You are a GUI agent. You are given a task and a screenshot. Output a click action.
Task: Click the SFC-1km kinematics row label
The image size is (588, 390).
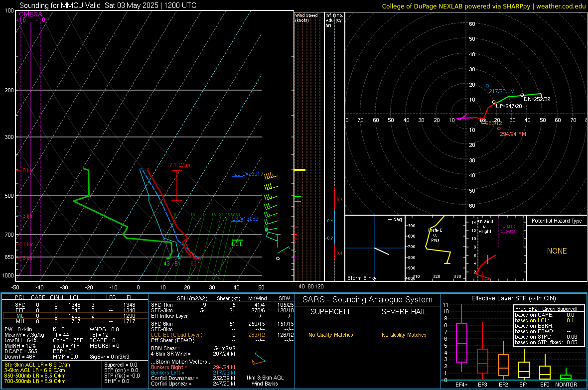(161, 305)
